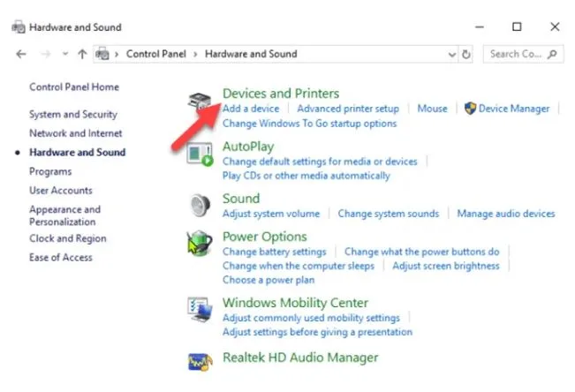This screenshot has height=392, width=575.
Task: Open Sound heading
Action: (x=241, y=199)
